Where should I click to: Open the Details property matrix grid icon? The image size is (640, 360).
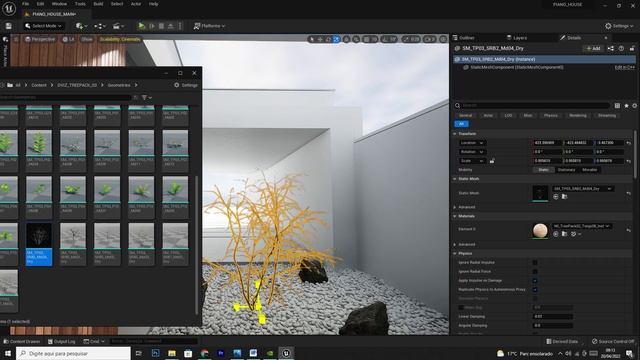coord(617,105)
